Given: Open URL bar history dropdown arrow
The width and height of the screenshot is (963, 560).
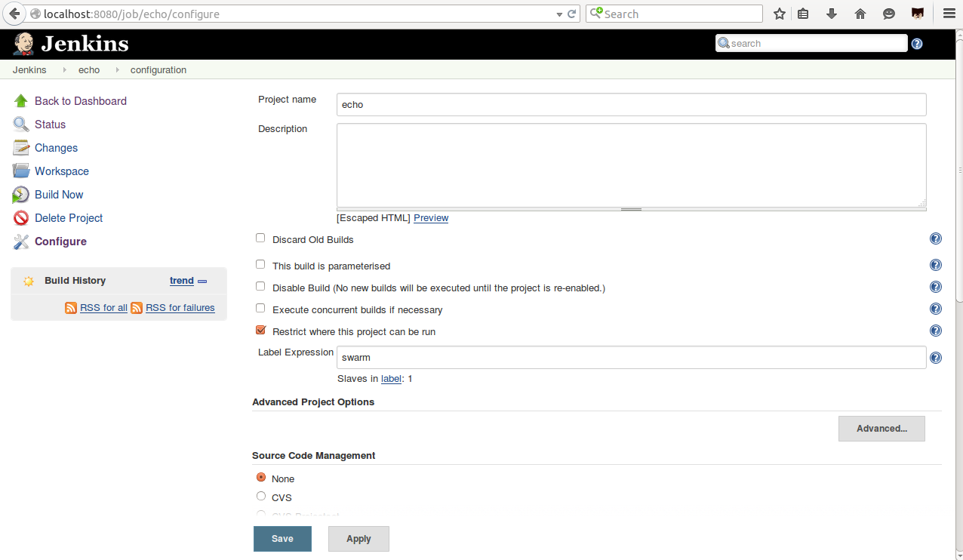Looking at the screenshot, I should tap(558, 14).
